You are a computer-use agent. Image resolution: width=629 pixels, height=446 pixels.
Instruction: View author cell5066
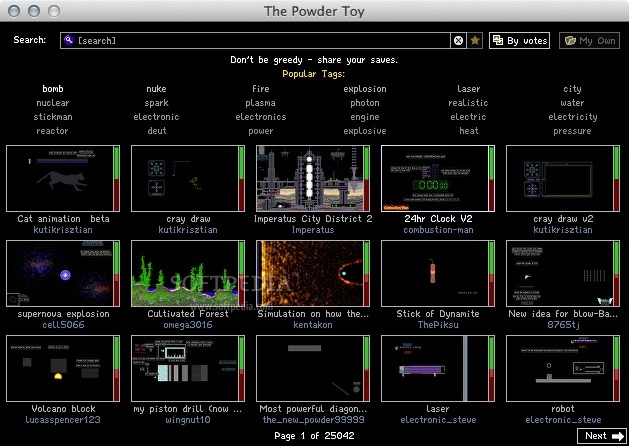click(x=63, y=325)
